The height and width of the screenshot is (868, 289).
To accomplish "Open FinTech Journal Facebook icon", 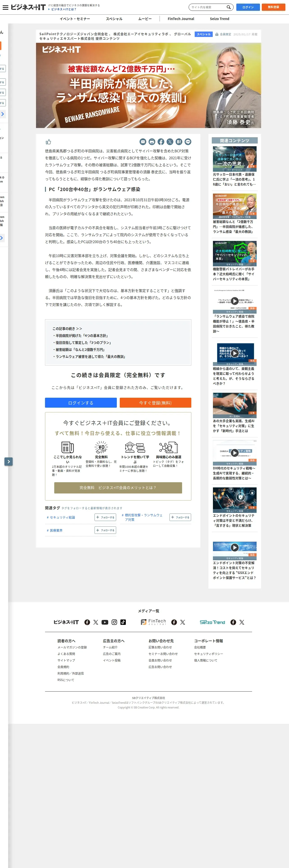I will pos(174,622).
